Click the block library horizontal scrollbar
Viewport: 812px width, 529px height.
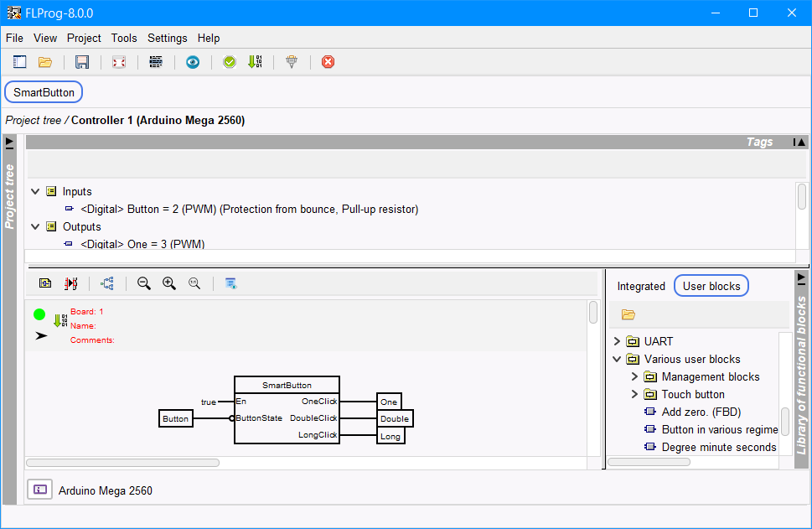[649, 462]
